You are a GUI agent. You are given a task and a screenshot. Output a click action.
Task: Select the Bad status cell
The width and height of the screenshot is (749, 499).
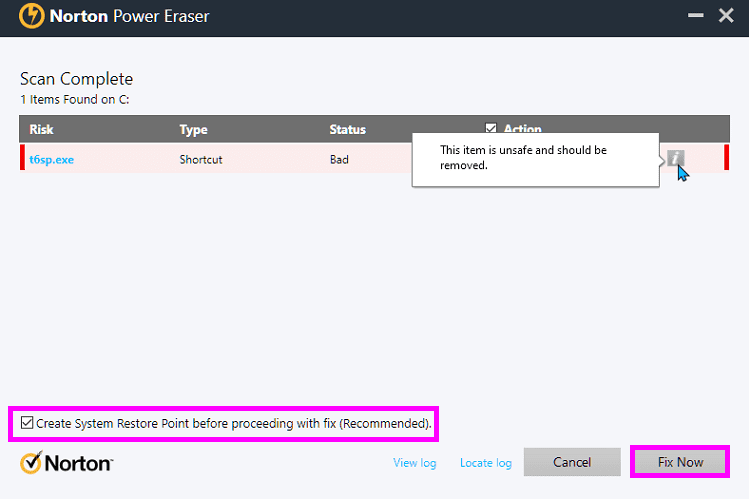[339, 159]
